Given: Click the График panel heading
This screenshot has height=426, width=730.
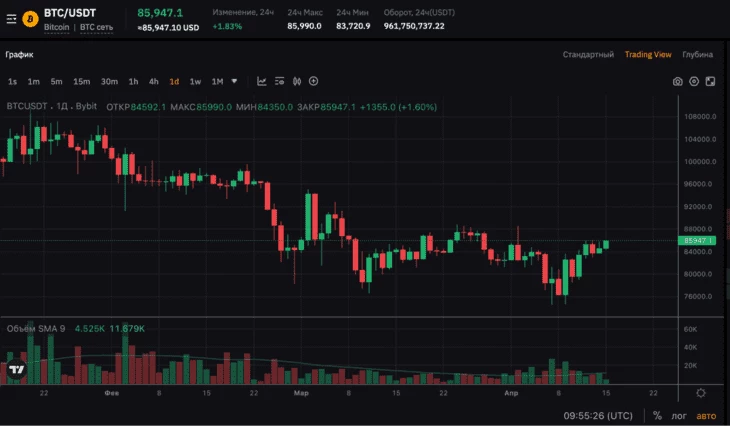Looking at the screenshot, I should (x=20, y=54).
